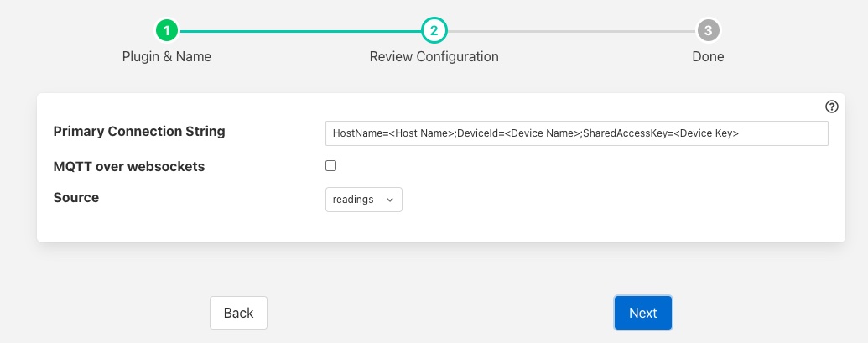Jump to the 'Done' step label

click(708, 57)
